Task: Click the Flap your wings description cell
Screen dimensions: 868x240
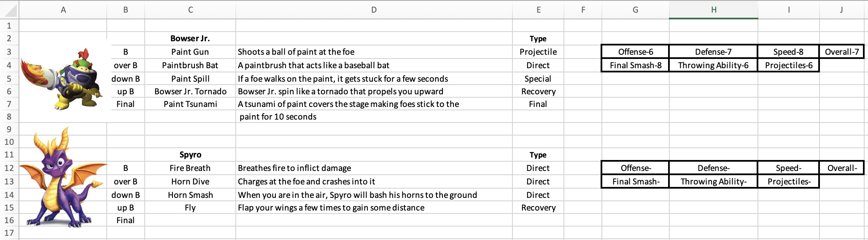Action: tap(331, 208)
